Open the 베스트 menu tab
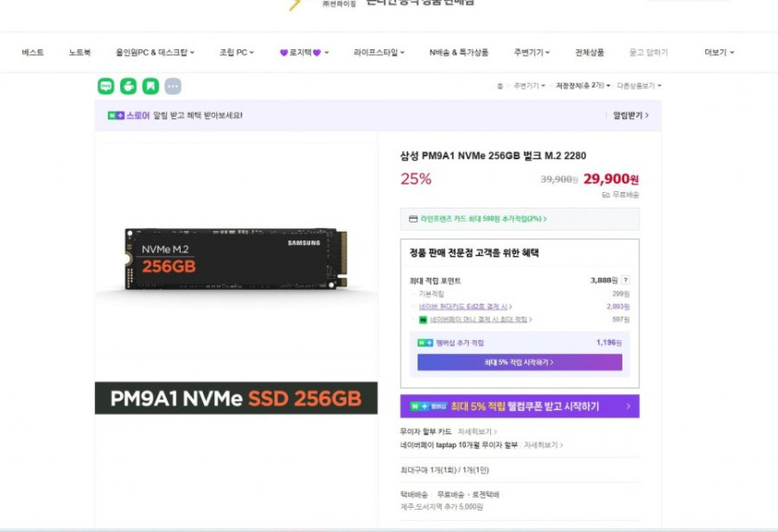The image size is (778, 532). pos(33,52)
